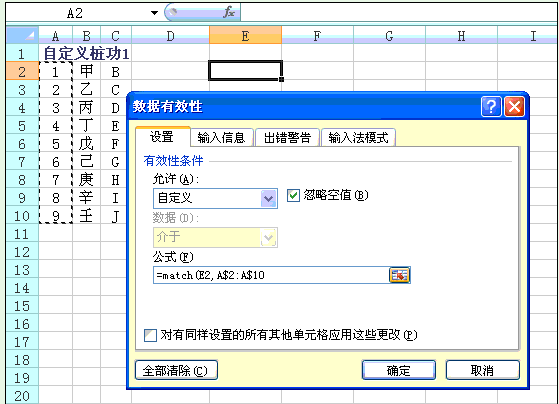Click the formula bar input area
This screenshot has height=404, width=559.
click(399, 12)
